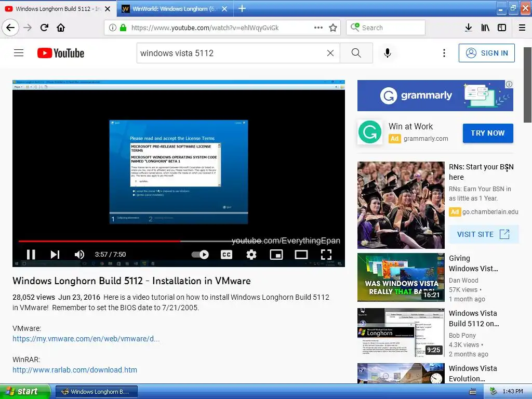532x399 pixels.
Task: Select Windows Longhorn taskbar window button
Action: tap(96, 392)
